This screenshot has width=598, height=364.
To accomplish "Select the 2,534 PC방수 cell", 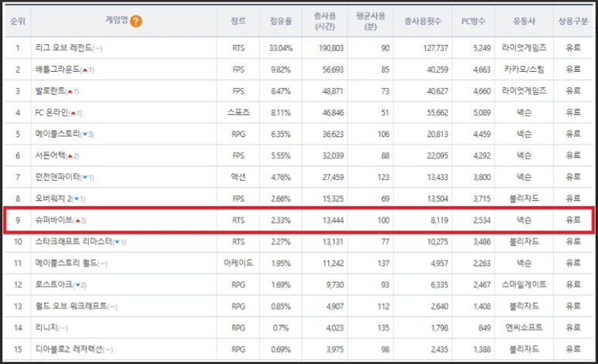I will coord(482,220).
